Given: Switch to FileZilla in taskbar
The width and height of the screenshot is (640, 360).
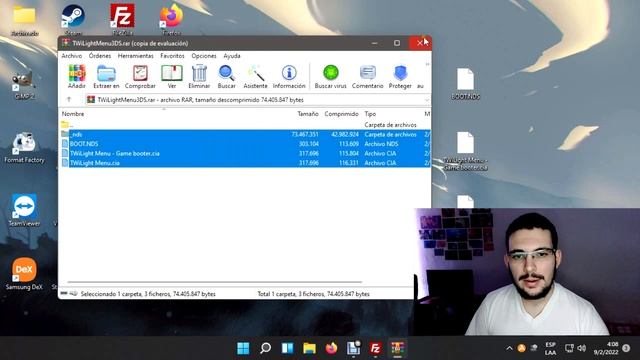Looking at the screenshot, I should (x=376, y=348).
